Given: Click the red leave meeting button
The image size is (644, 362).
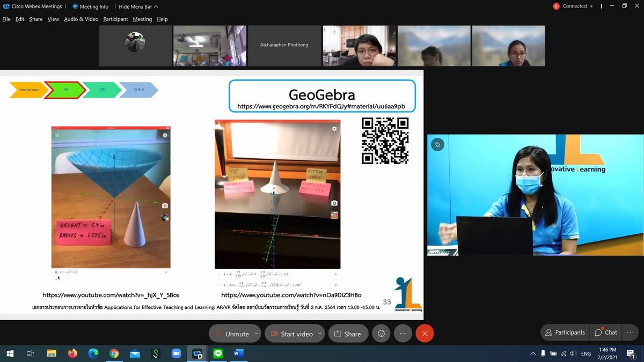Looking at the screenshot, I should pyautogui.click(x=425, y=334).
